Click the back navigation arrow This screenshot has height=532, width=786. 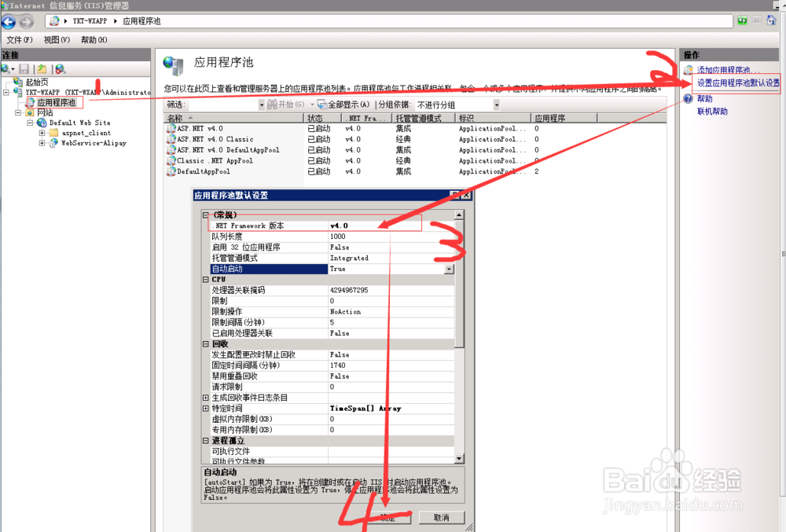point(8,22)
